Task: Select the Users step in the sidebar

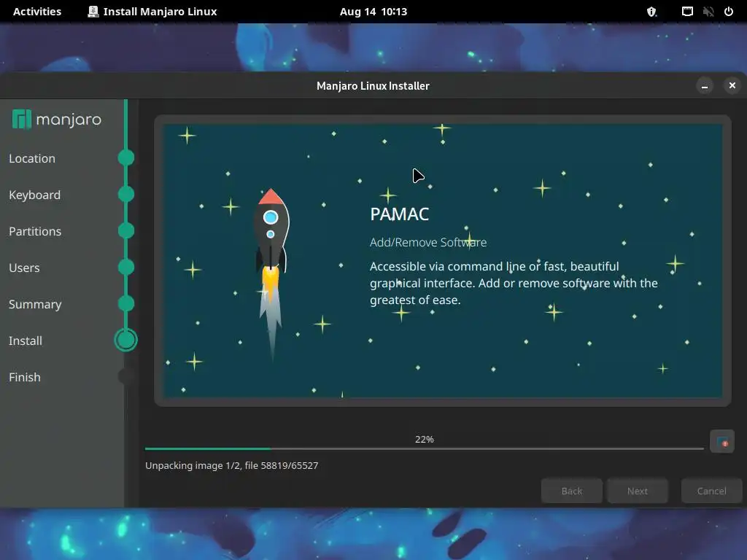Action: point(24,268)
